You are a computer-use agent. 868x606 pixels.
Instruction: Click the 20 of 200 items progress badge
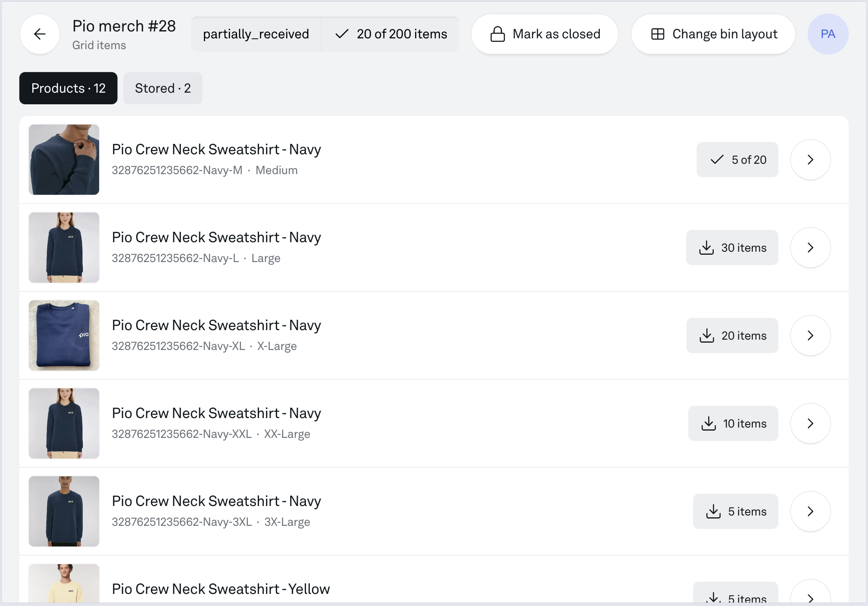(390, 34)
